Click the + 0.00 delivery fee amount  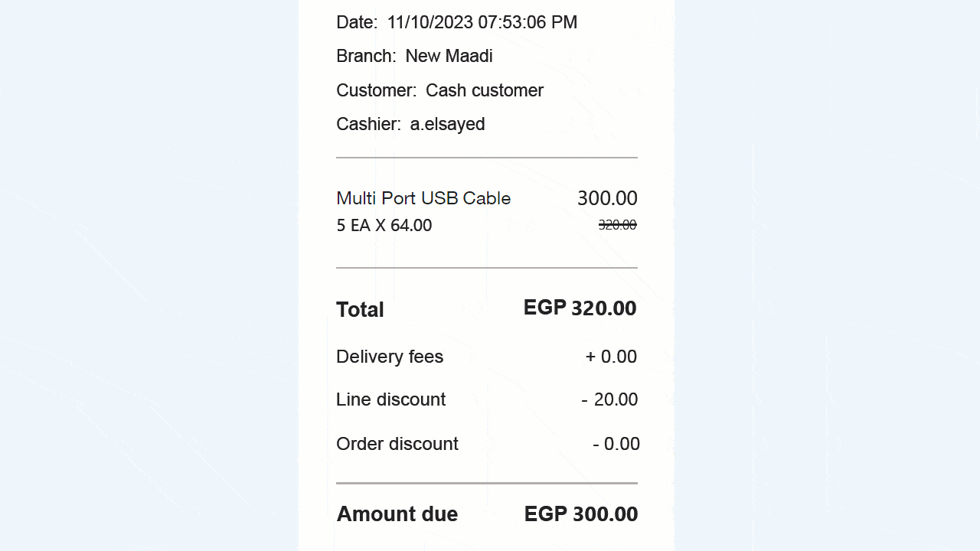[611, 357]
